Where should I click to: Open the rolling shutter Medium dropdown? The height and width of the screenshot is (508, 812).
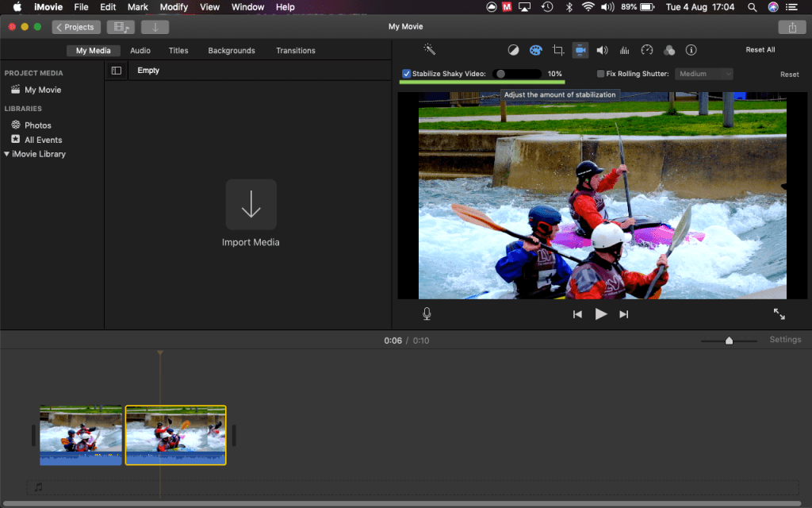703,74
